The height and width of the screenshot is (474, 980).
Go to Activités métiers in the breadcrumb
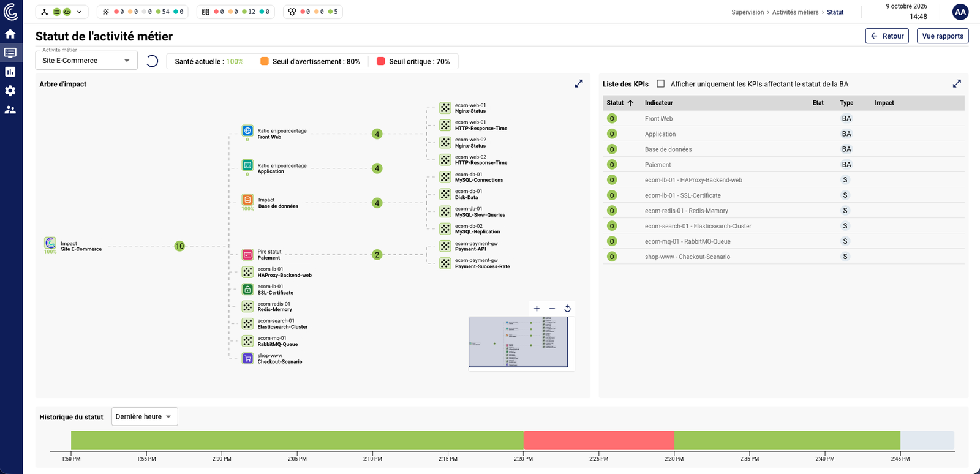795,12
